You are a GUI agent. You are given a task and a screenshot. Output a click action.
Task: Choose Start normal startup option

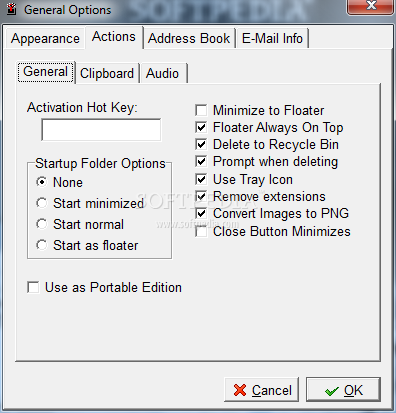(x=42, y=224)
